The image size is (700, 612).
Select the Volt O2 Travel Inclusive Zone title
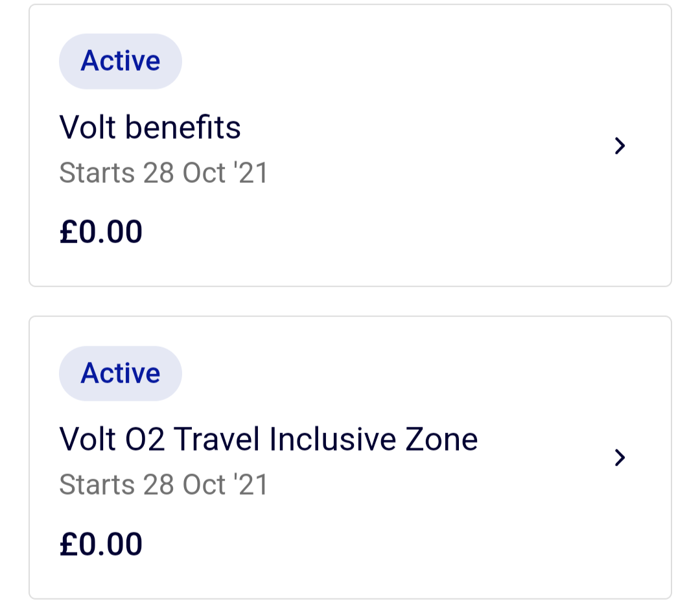(268, 439)
